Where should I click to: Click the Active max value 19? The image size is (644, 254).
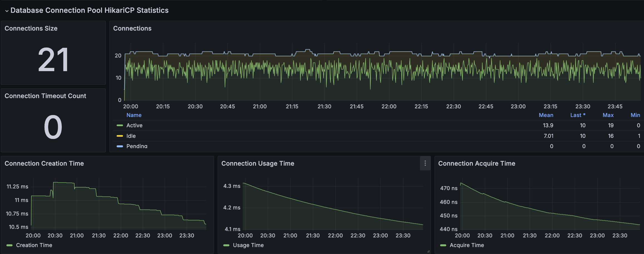point(611,125)
